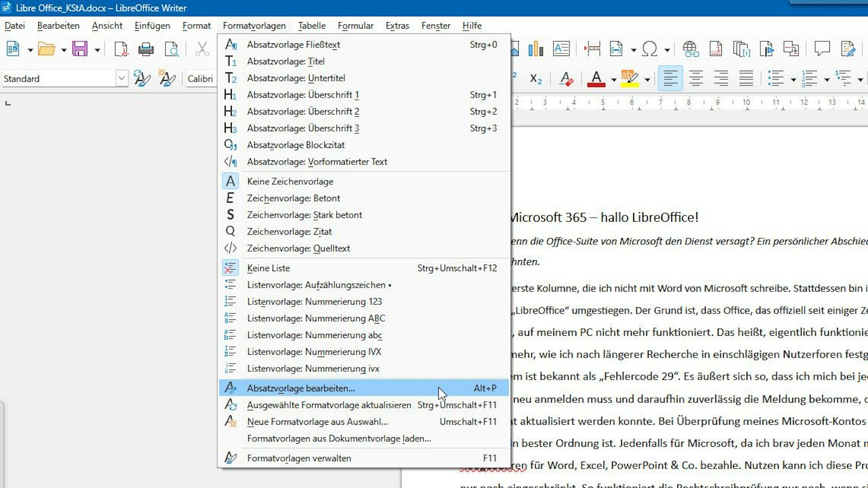
Task: Insert a special character (Omega icon)
Action: pyautogui.click(x=650, y=49)
